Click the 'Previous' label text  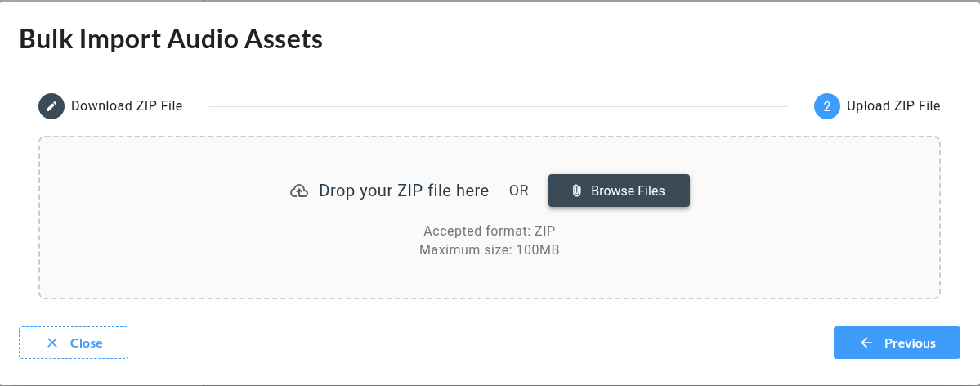click(910, 343)
